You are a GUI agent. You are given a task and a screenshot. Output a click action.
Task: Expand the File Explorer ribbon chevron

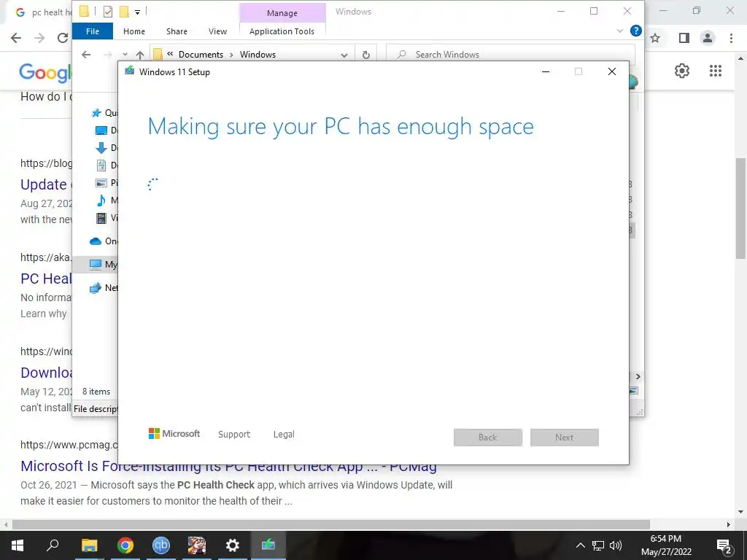tap(620, 31)
